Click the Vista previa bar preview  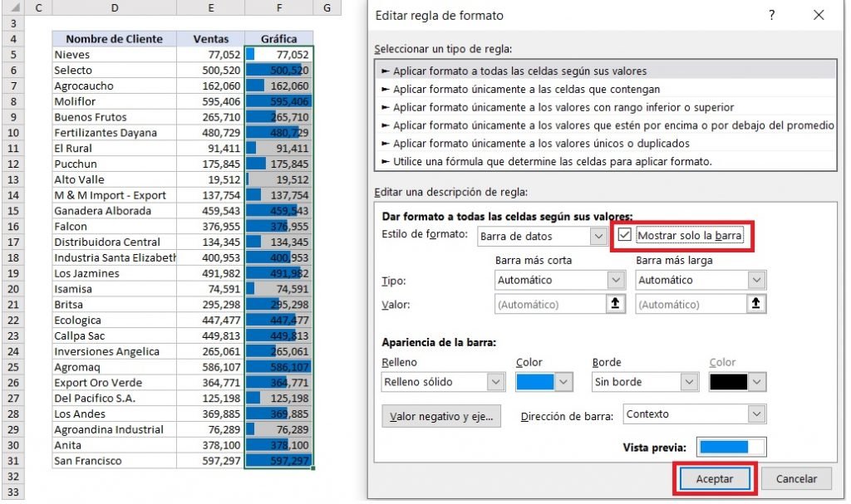coord(729,448)
